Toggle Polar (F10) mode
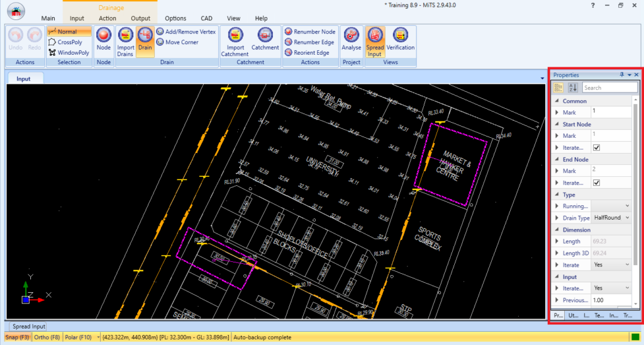 pos(79,337)
